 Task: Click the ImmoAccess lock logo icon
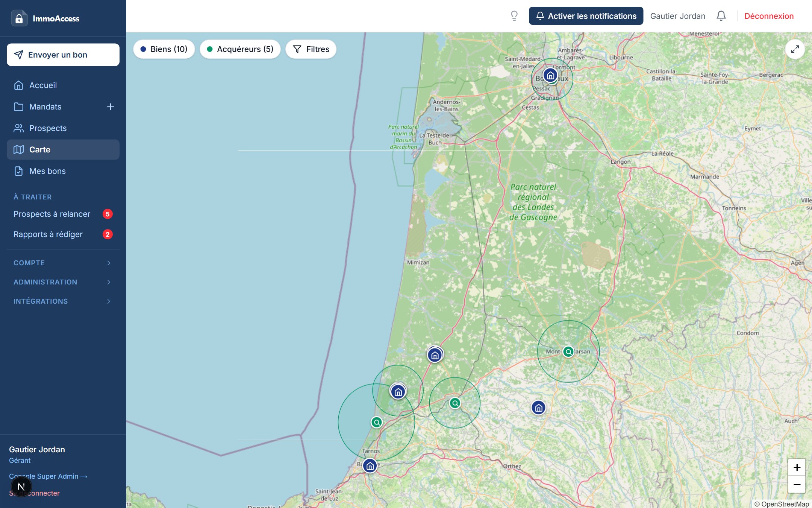19,18
